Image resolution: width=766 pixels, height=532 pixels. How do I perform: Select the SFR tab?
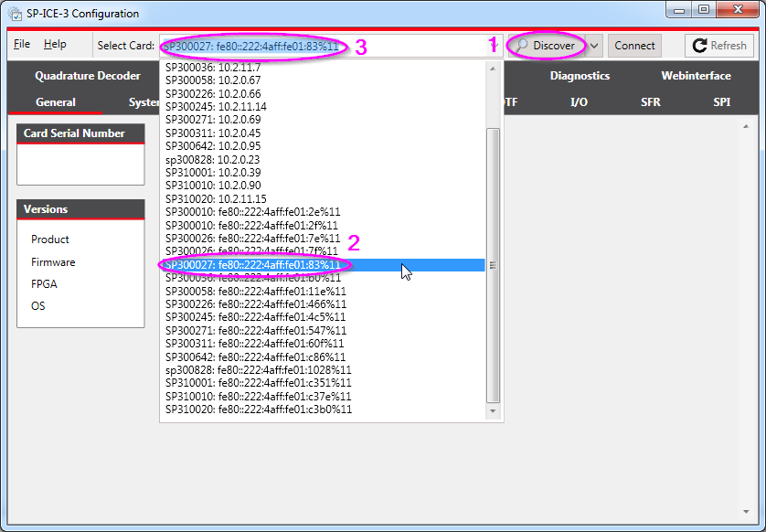651,102
